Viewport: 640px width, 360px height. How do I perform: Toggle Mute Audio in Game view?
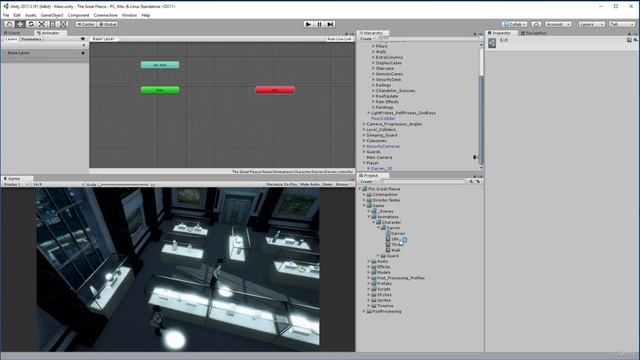[x=310, y=184]
